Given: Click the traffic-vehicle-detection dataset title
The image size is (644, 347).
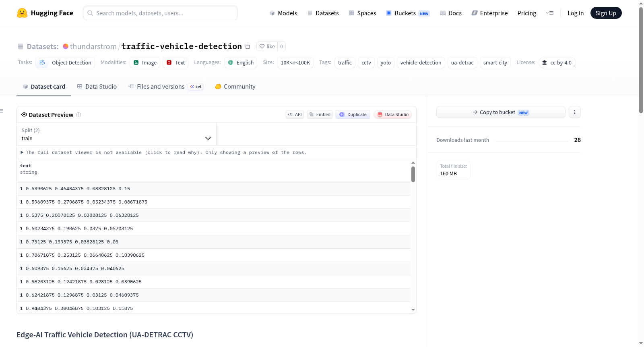Looking at the screenshot, I should tap(182, 46).
